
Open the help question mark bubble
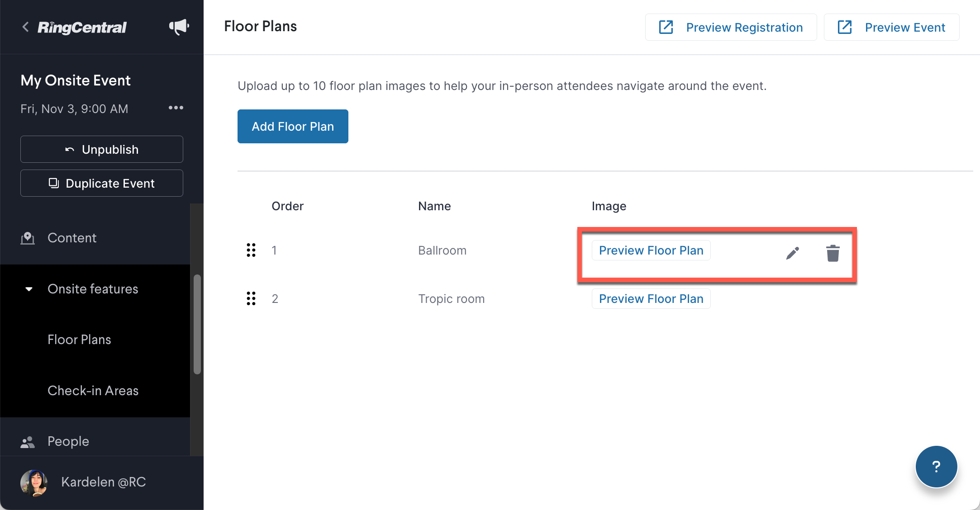click(936, 467)
